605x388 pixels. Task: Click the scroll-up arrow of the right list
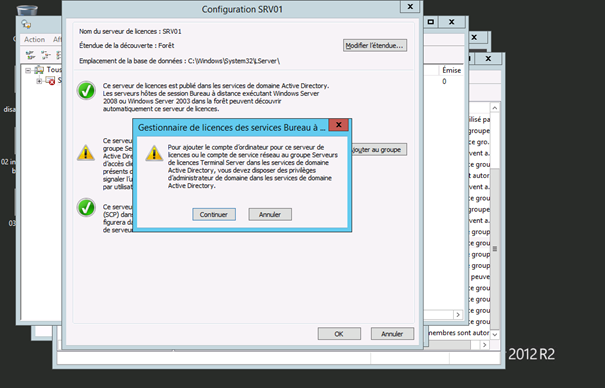(495, 108)
